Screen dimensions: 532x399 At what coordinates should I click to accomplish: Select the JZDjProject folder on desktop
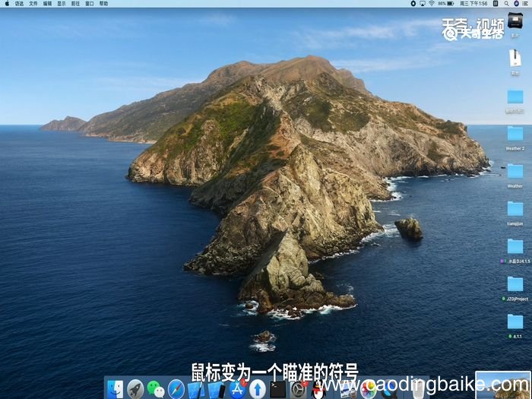(x=515, y=284)
